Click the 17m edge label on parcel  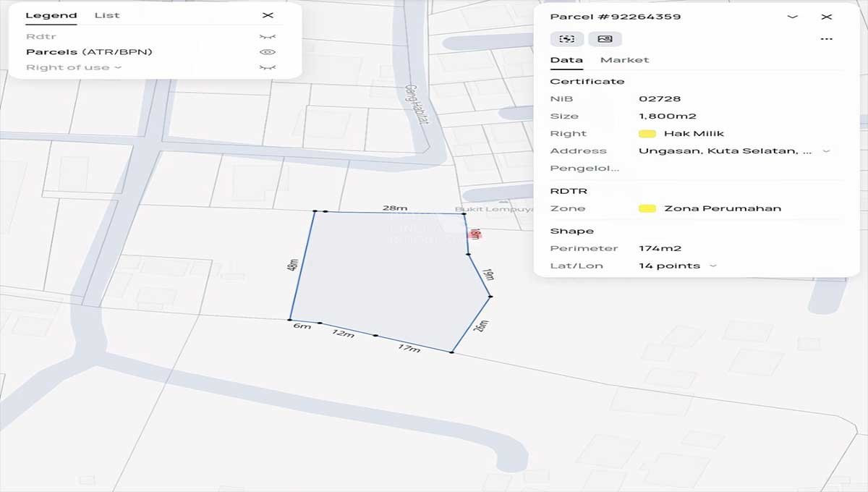(x=409, y=349)
